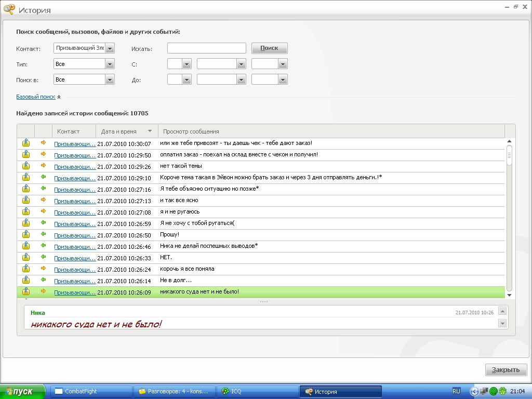The image size is (532, 399).
Task: Click the RU language indicator
Action: pyautogui.click(x=456, y=391)
